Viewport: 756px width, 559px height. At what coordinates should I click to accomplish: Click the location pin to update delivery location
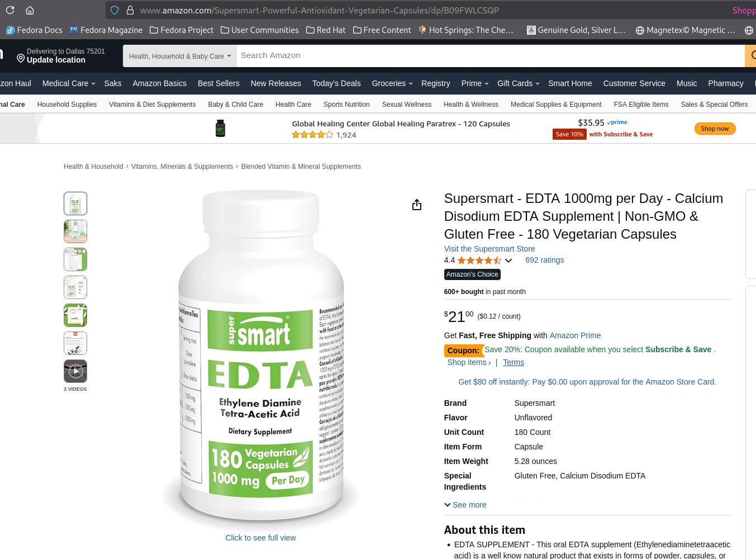tap(21, 58)
